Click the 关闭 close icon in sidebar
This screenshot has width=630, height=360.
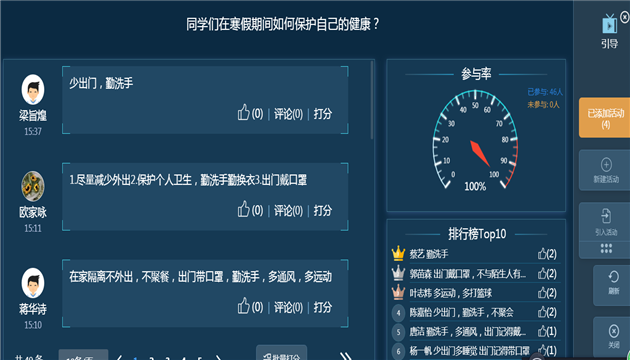click(x=614, y=331)
